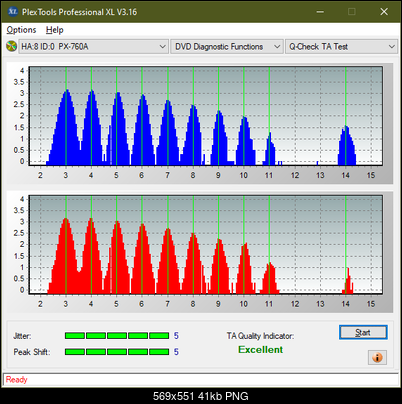
Task: Open the Help menu
Action: [55, 30]
